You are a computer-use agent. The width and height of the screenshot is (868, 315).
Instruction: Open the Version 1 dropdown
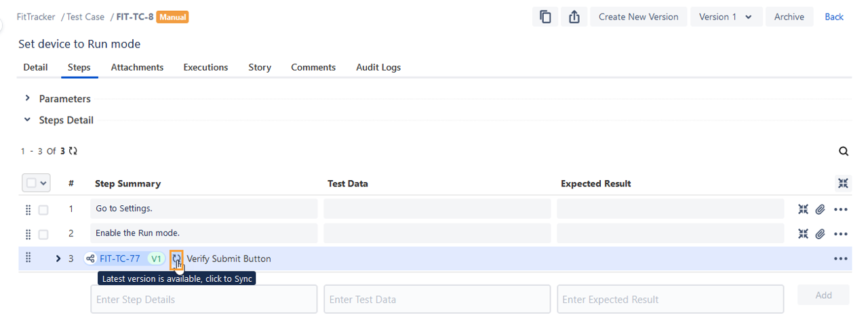(726, 17)
